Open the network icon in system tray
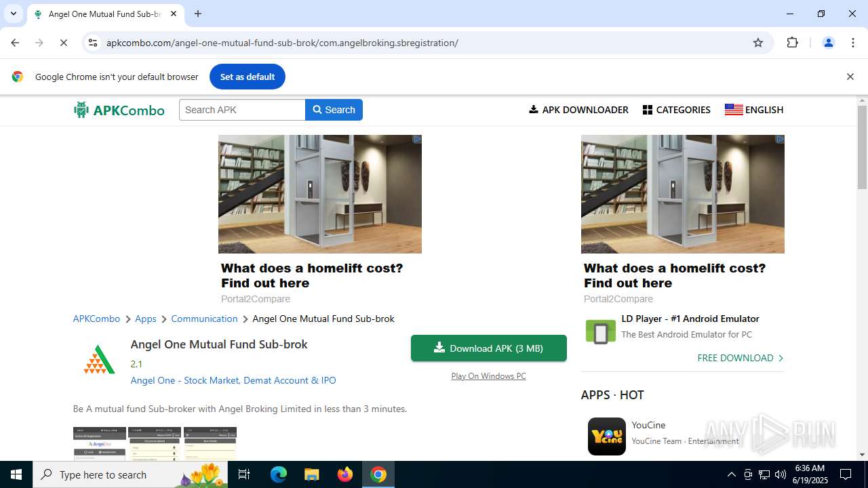868x488 pixels. (764, 474)
